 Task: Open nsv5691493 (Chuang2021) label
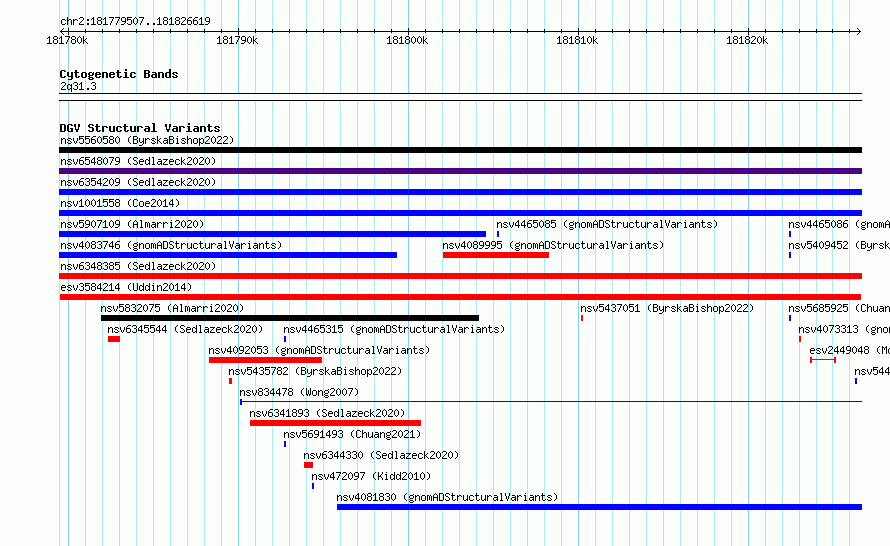[x=352, y=434]
